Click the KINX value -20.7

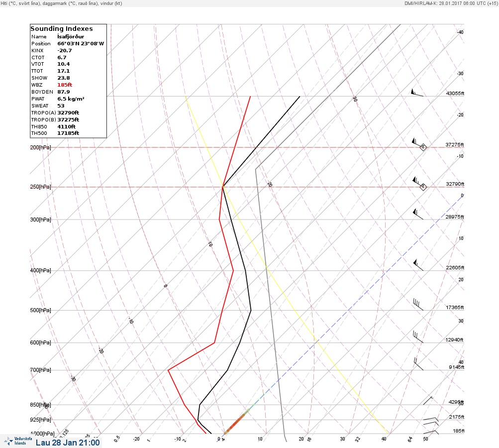pyautogui.click(x=65, y=51)
